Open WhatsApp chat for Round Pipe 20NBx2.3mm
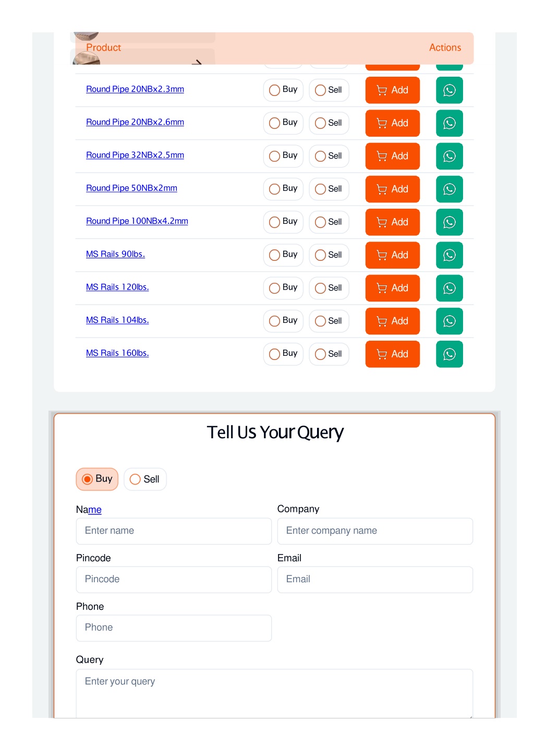The width and height of the screenshot is (534, 756). click(x=449, y=90)
